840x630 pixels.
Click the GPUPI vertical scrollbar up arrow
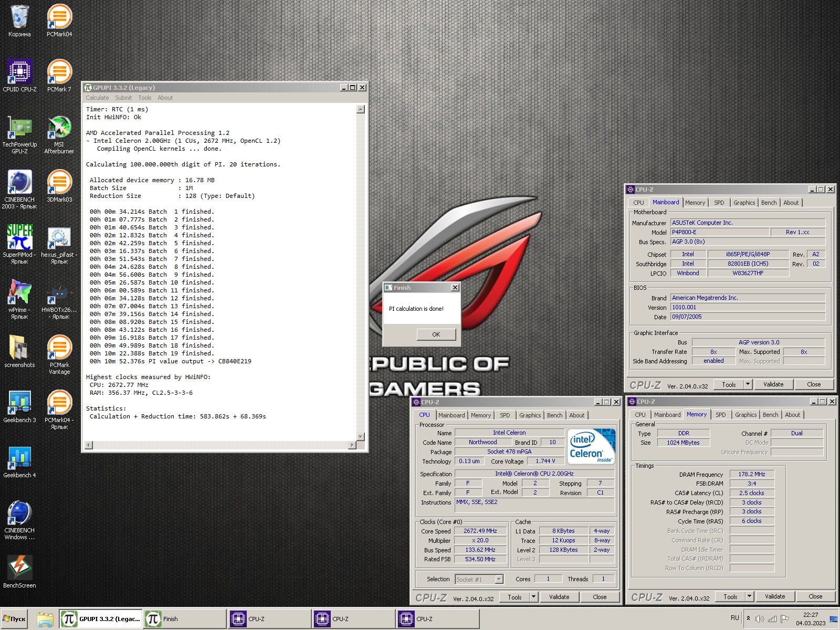[360, 109]
